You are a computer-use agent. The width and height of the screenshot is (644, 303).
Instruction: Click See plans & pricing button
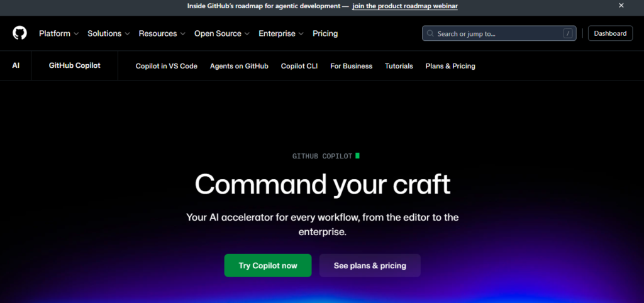tap(370, 266)
